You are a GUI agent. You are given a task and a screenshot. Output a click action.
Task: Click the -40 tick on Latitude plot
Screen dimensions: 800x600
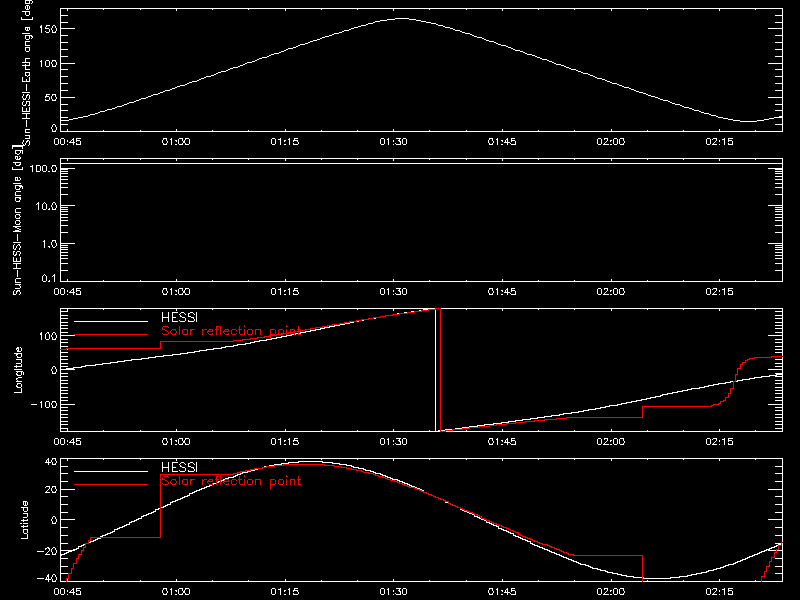click(47, 579)
